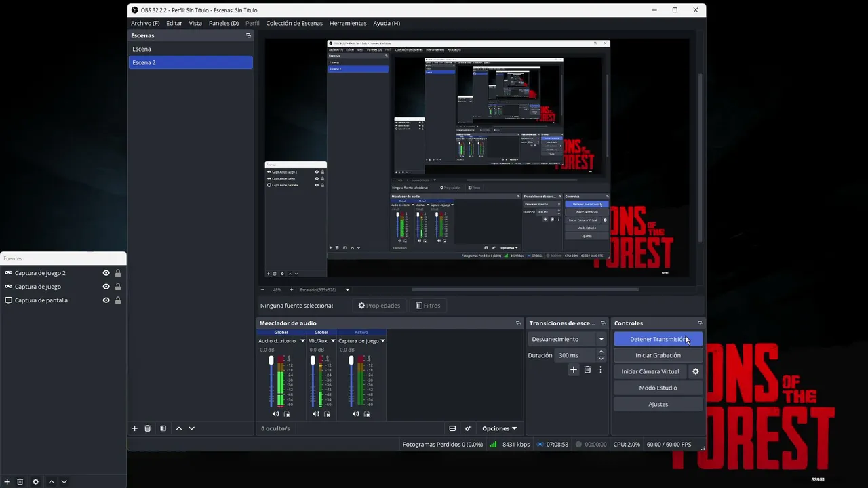Click the Duración 300 ms input field
The width and height of the screenshot is (868, 488).
[x=575, y=355]
